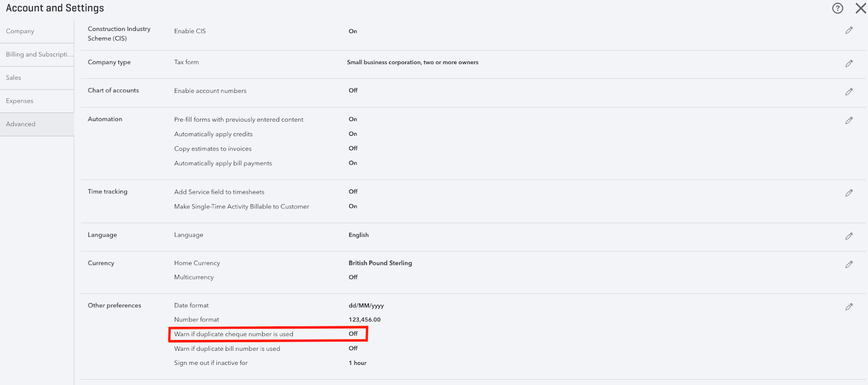The height and width of the screenshot is (385, 868).
Task: Click the help question mark icon
Action: click(x=838, y=8)
